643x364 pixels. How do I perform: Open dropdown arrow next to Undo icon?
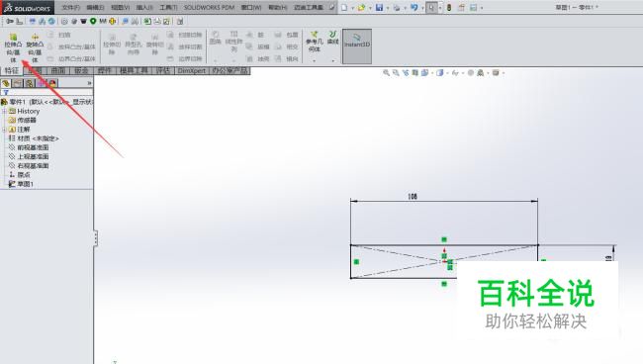pos(422,8)
